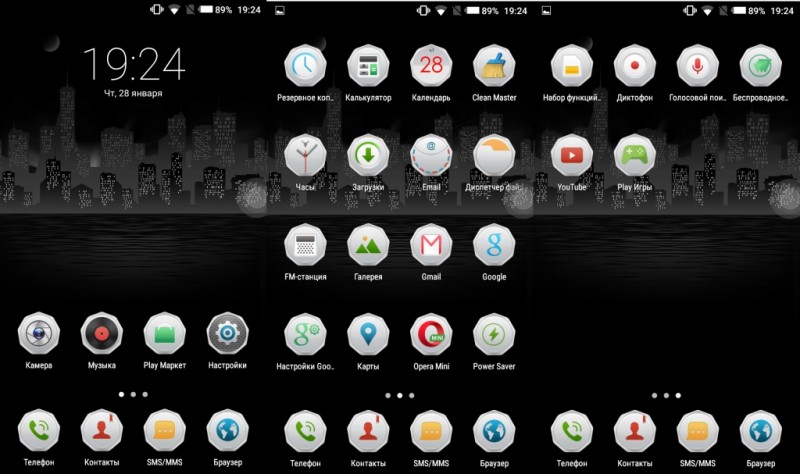Image resolution: width=800 pixels, height=474 pixels.
Task: Tap page indicator dots on YouTube screen
Action: point(666,395)
